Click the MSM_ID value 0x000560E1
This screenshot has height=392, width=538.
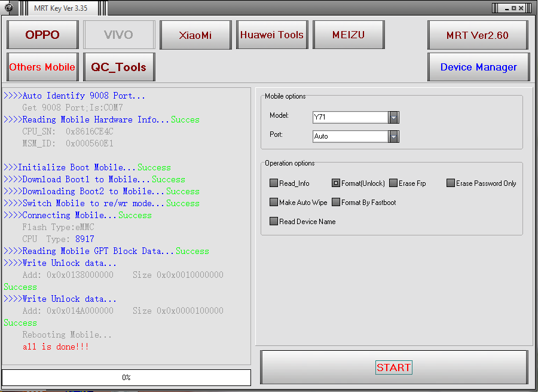pyautogui.click(x=89, y=143)
